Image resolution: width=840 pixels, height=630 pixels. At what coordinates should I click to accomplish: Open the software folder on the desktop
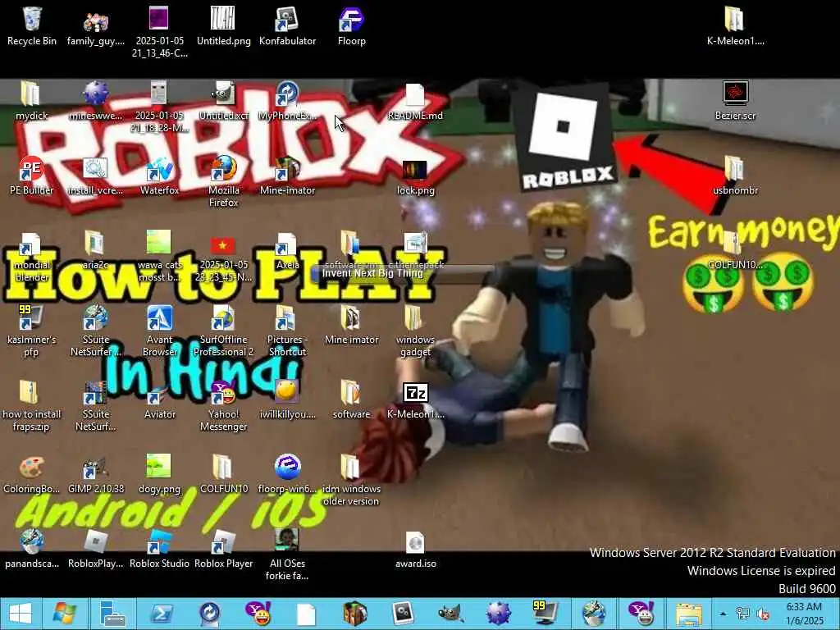point(351,399)
